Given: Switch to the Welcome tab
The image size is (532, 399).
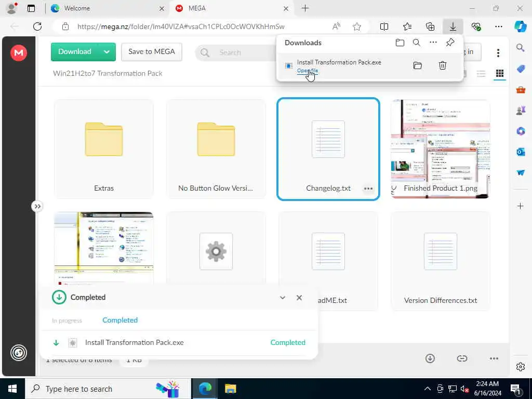Looking at the screenshot, I should (107, 8).
